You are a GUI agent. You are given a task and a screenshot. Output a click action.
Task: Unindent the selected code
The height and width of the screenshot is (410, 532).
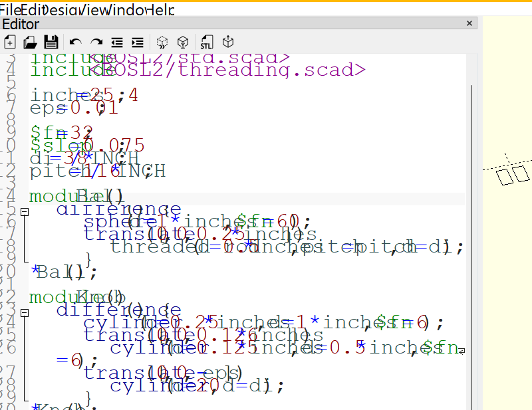[117, 43]
